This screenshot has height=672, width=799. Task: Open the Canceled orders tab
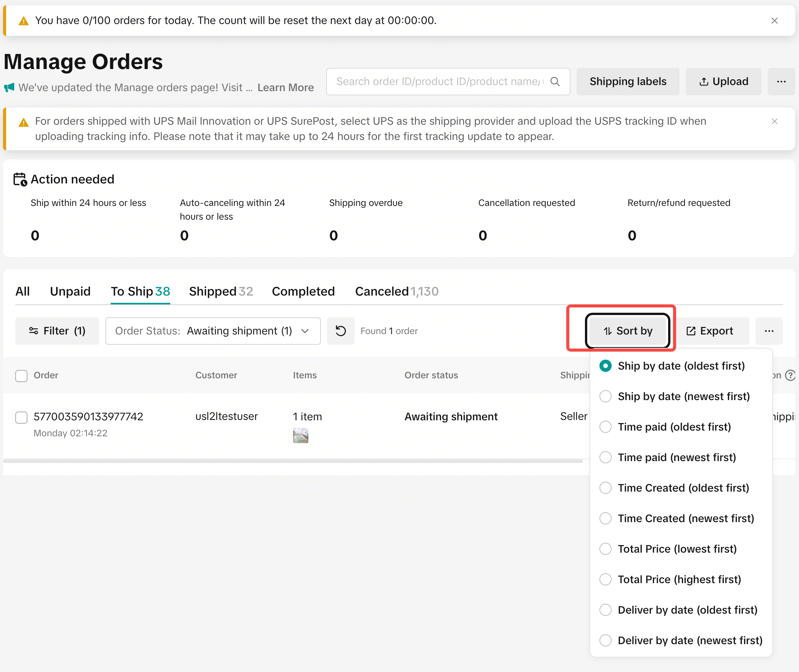tap(396, 291)
